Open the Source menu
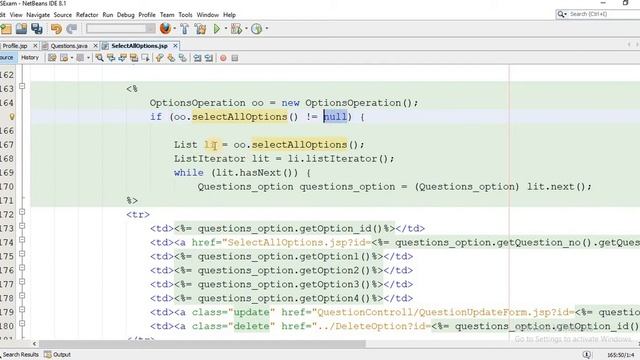 click(x=62, y=15)
